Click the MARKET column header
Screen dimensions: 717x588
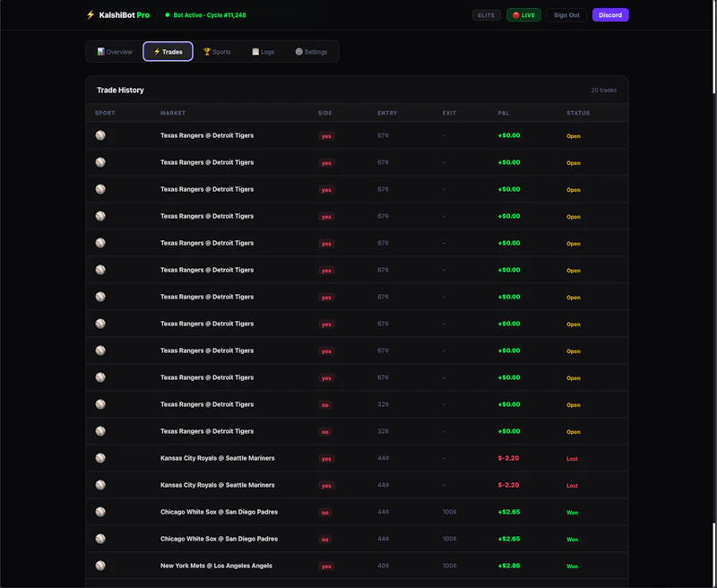tap(173, 113)
